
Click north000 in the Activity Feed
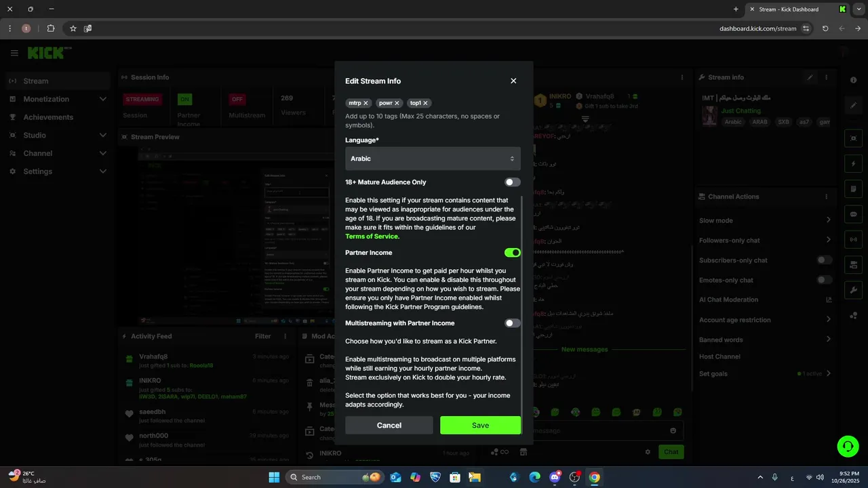[153, 436]
